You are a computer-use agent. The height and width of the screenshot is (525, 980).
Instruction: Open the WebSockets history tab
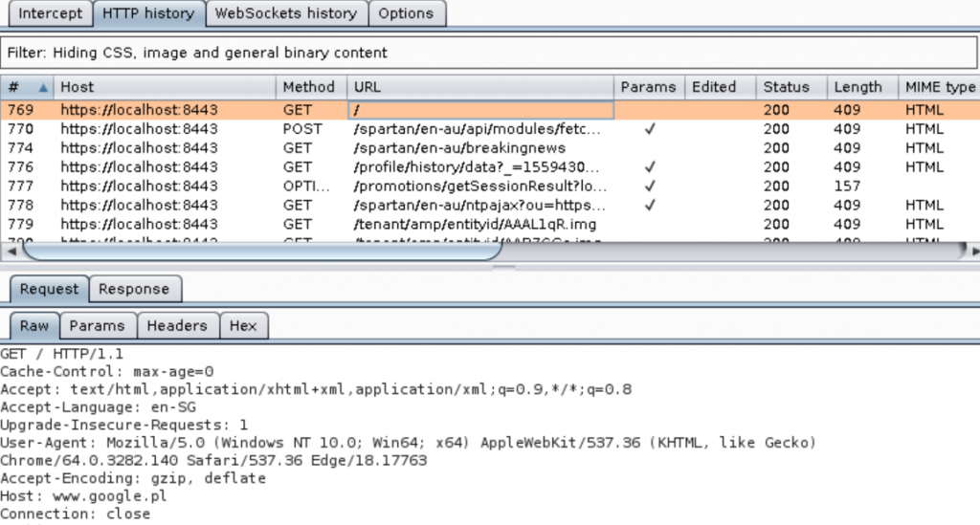(x=286, y=13)
